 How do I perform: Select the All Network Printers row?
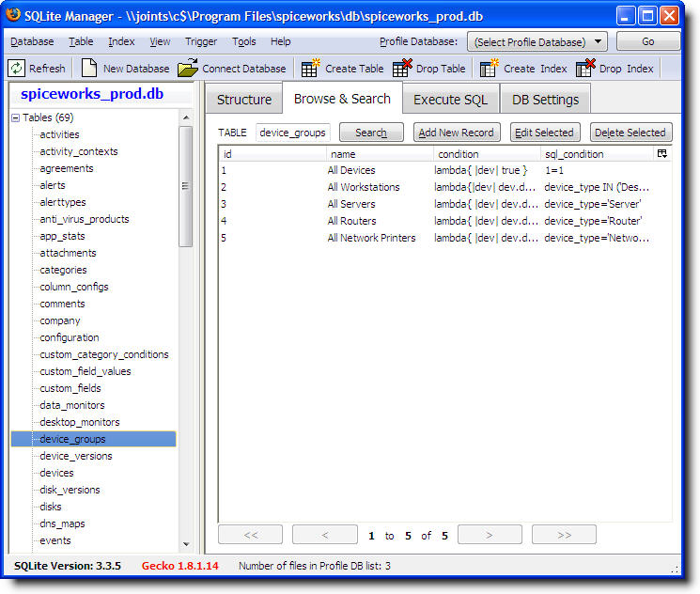445,238
